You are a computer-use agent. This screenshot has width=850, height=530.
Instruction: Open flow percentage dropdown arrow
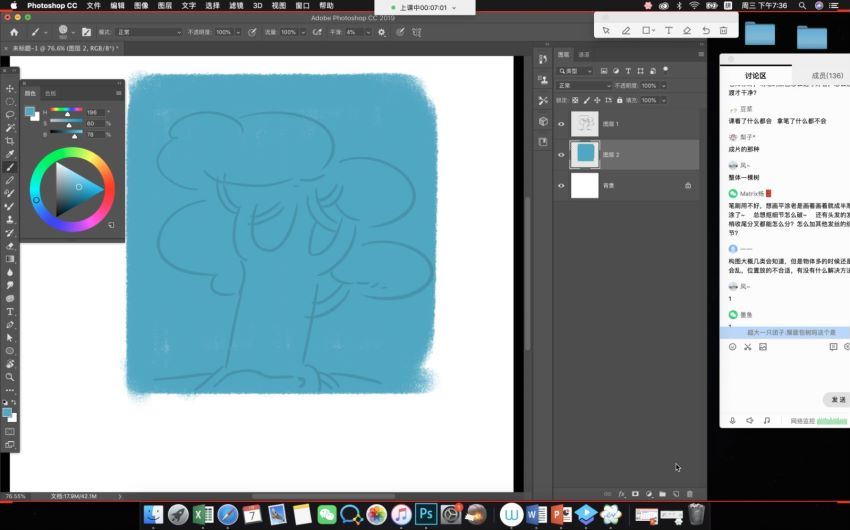[303, 32]
